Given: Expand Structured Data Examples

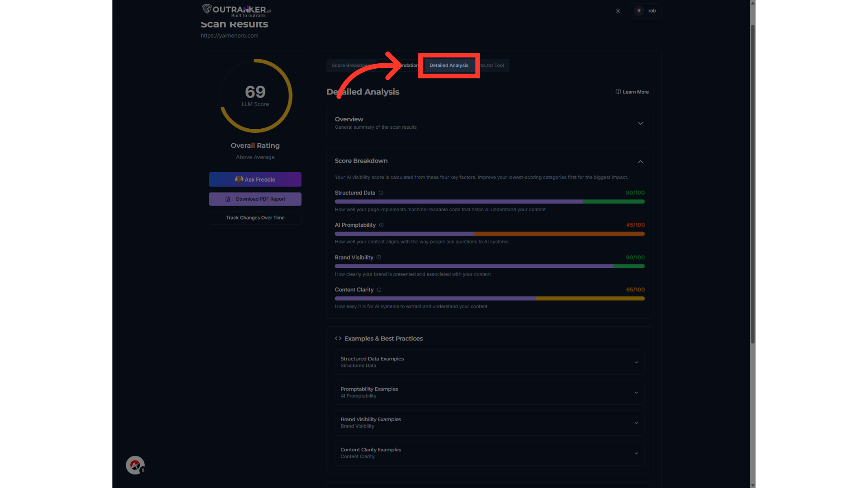Looking at the screenshot, I should [636, 362].
